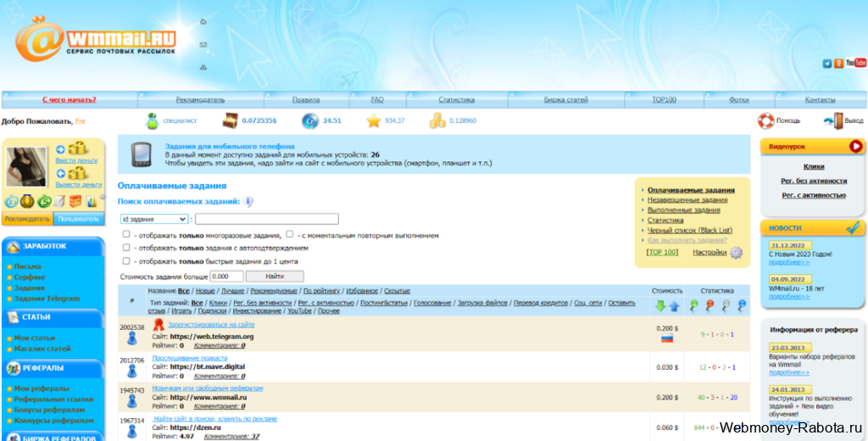The width and height of the screenshot is (868, 441).
Task: Filter tasks by Новые
Action: pyautogui.click(x=205, y=291)
